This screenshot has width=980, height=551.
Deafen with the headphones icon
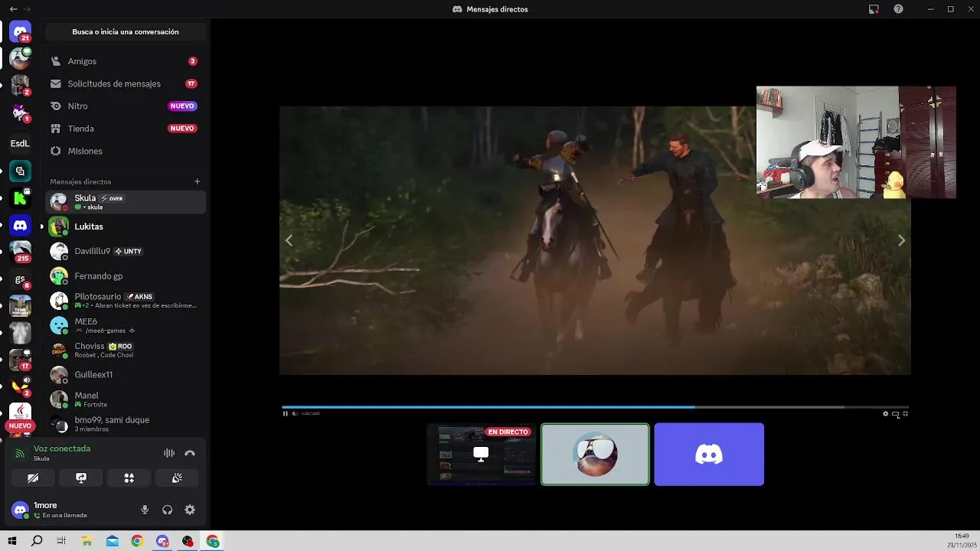(x=167, y=510)
